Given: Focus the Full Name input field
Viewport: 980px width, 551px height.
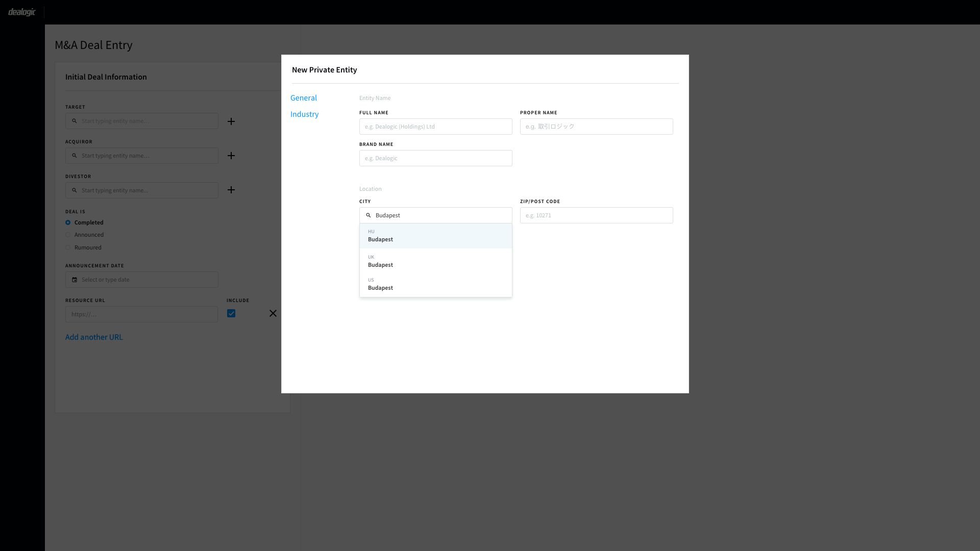Looking at the screenshot, I should point(435,127).
